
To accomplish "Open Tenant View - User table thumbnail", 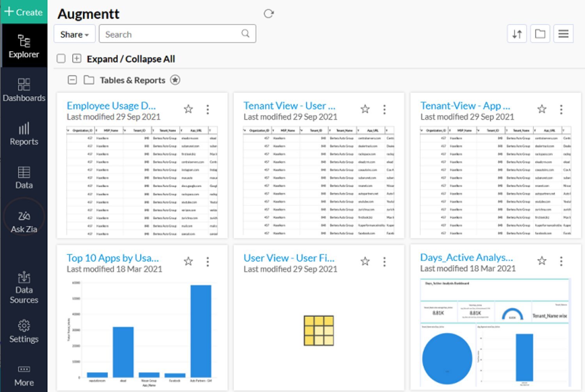I will pyautogui.click(x=319, y=181).
